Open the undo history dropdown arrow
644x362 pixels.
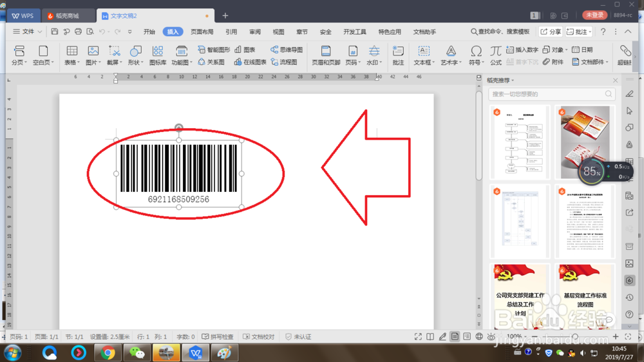click(x=108, y=32)
